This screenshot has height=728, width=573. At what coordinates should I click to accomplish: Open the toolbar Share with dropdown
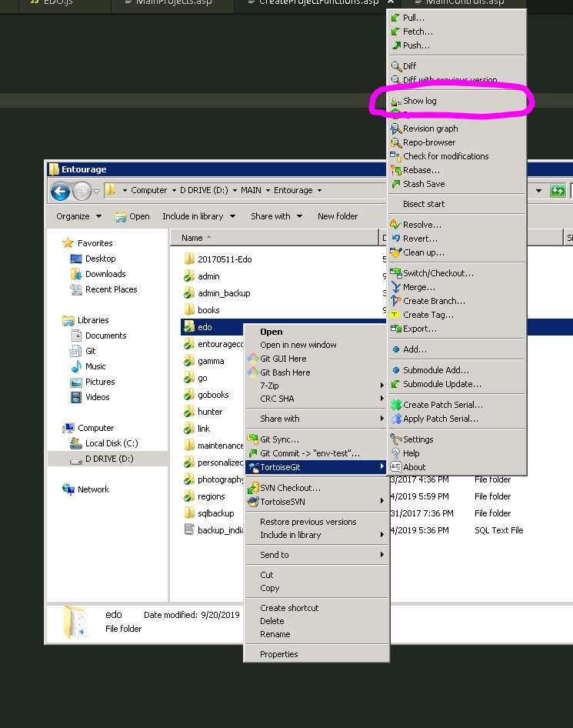pos(277,216)
